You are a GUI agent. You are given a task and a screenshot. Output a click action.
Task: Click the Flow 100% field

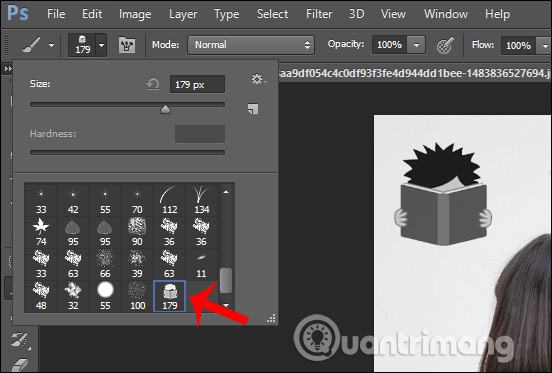coord(518,45)
